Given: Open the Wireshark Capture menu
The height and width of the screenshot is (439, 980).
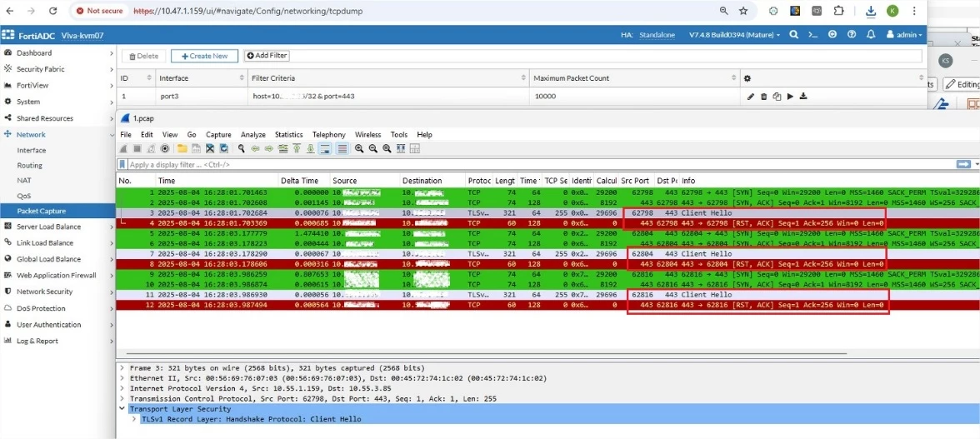Looking at the screenshot, I should coord(218,135).
